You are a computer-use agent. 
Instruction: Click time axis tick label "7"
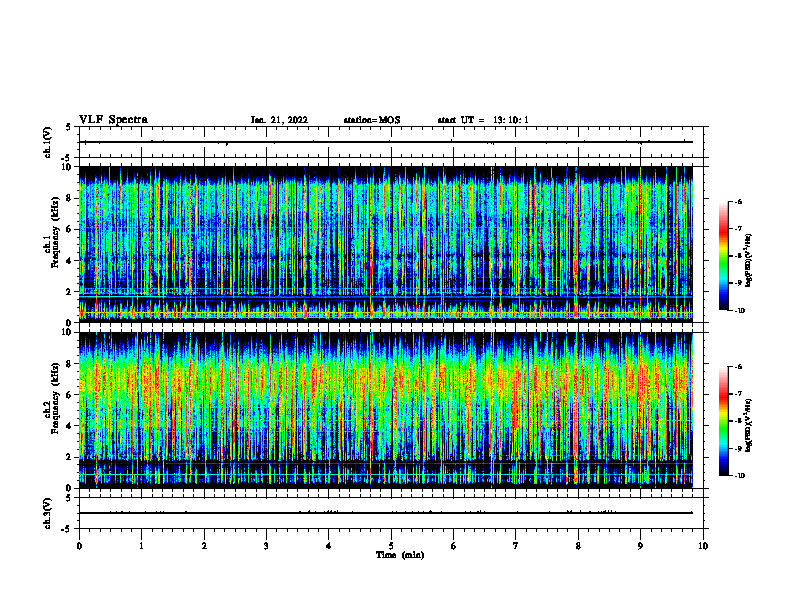(516, 546)
